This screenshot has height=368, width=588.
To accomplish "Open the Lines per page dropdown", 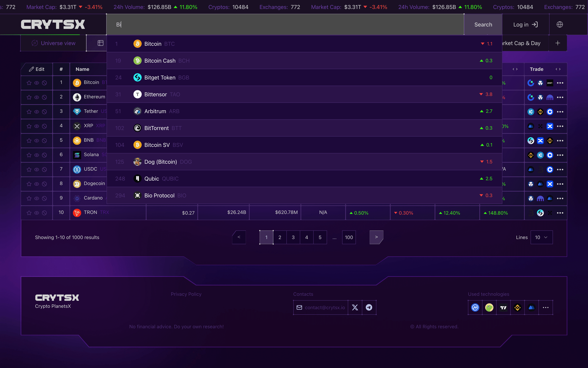I will [x=541, y=237].
